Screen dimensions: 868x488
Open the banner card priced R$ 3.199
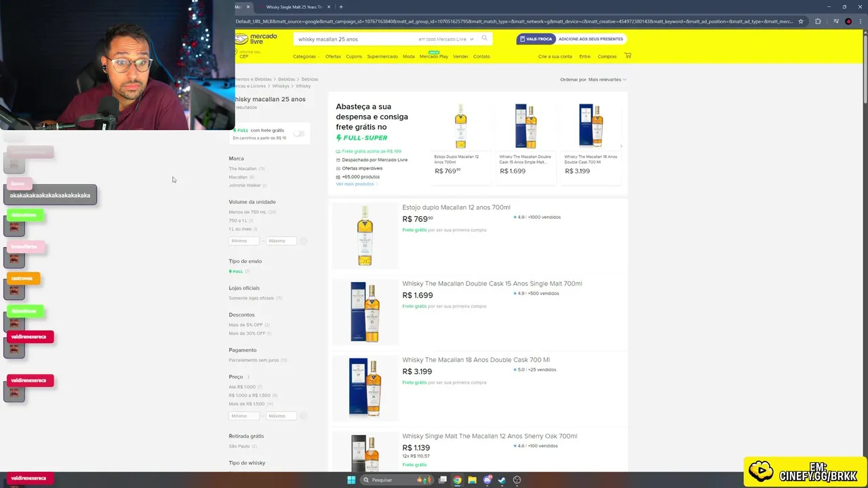pyautogui.click(x=591, y=143)
